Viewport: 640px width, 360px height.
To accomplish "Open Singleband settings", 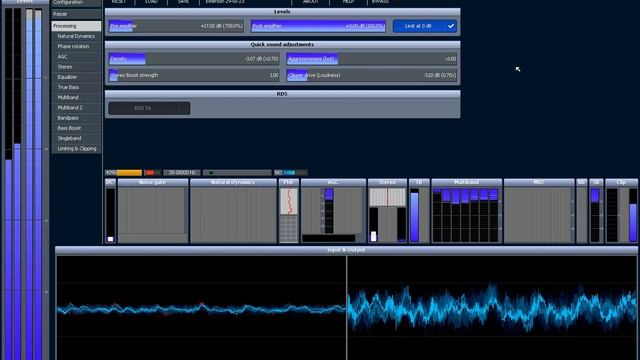I will 76,138.
